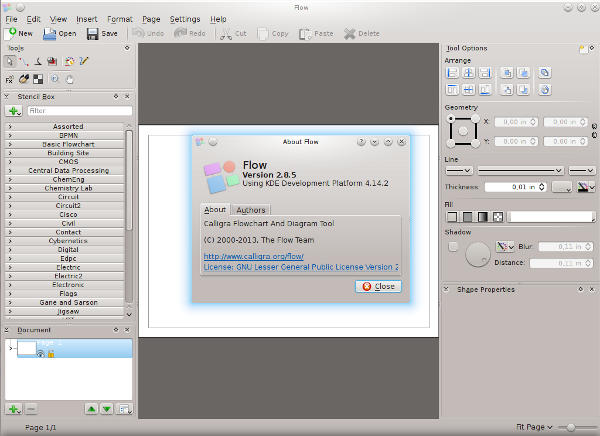Open the line end marker dropdown
Screen dimensions: 600x436
pos(582,170)
